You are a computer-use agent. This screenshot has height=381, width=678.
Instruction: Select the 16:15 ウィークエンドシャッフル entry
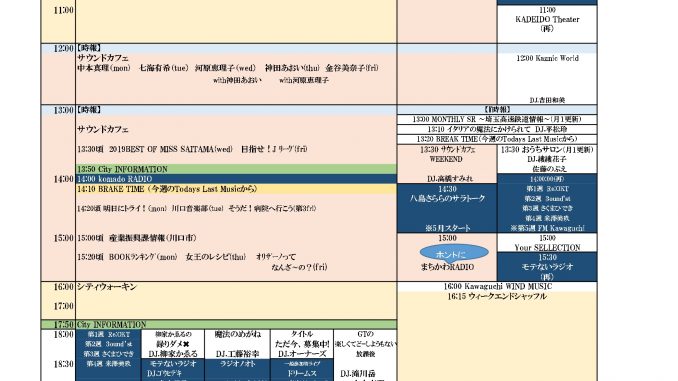click(497, 297)
